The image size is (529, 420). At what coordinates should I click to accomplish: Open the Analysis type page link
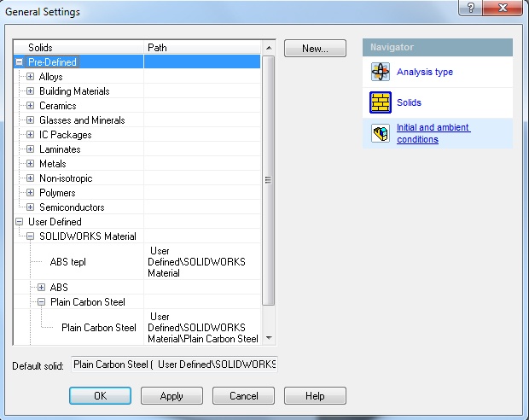click(425, 72)
